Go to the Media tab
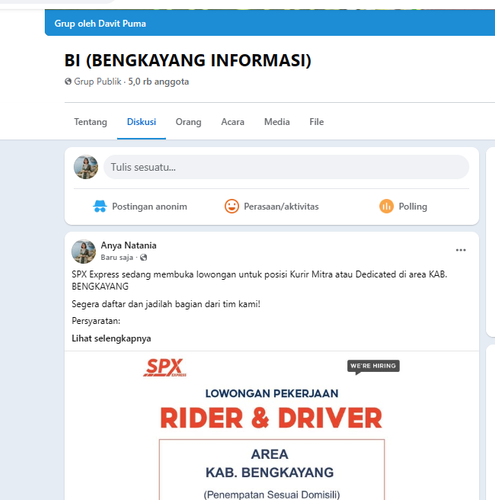The height and width of the screenshot is (500, 495). click(277, 122)
